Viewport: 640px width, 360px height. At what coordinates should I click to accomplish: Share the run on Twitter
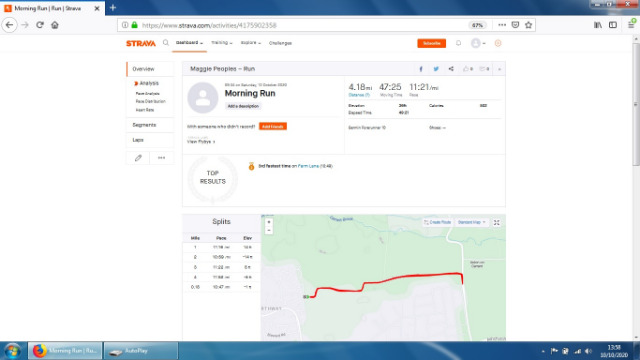(x=436, y=69)
